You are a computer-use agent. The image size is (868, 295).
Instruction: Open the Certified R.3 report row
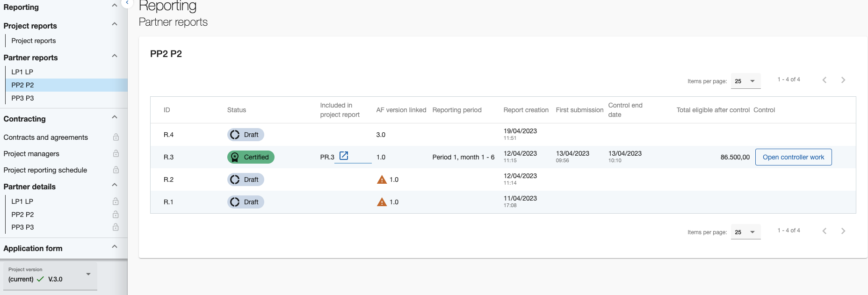point(168,157)
